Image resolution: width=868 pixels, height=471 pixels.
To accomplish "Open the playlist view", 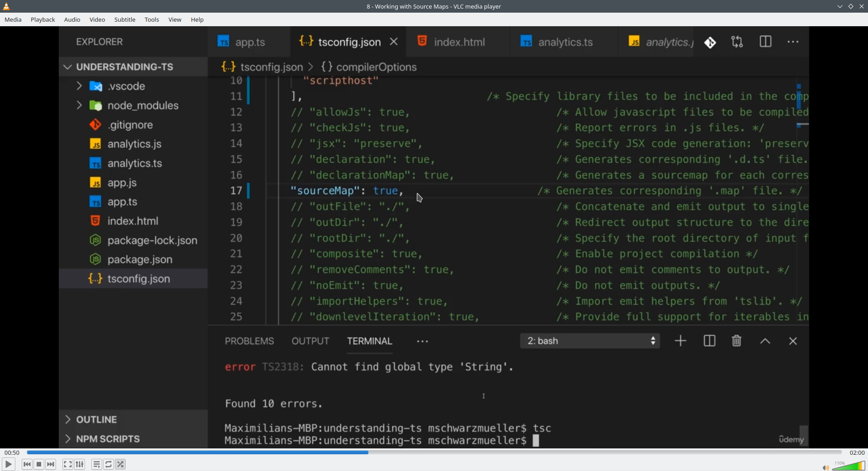I will [97, 464].
